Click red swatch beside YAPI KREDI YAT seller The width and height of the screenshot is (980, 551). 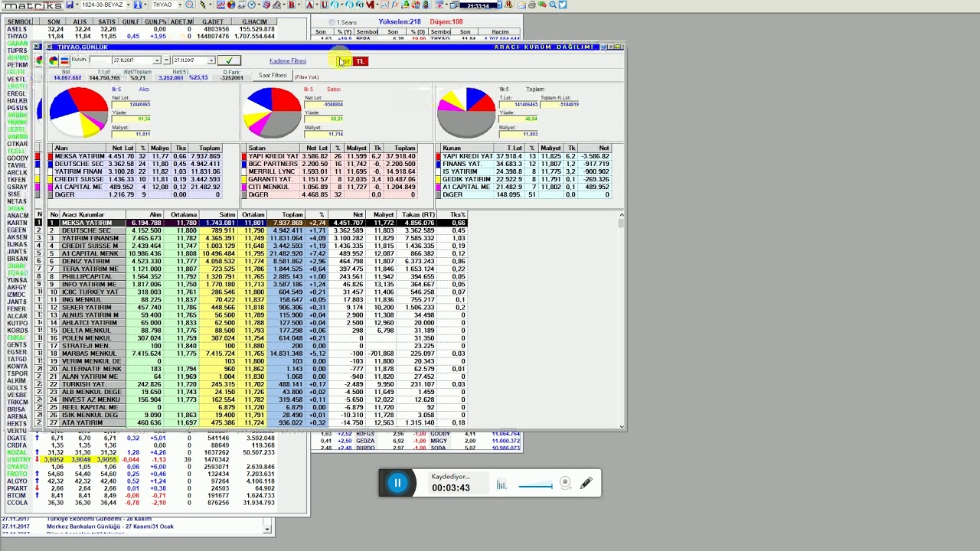click(x=244, y=156)
